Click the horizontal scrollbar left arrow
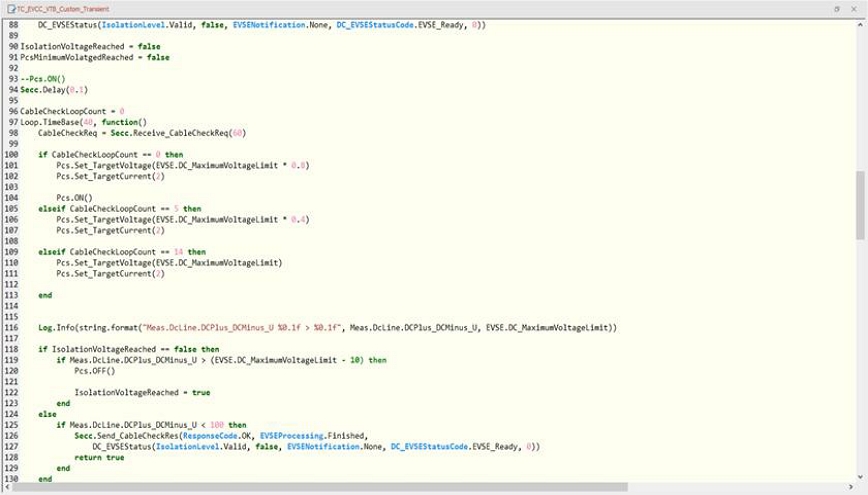This screenshot has height=495, width=868. coord(6,487)
